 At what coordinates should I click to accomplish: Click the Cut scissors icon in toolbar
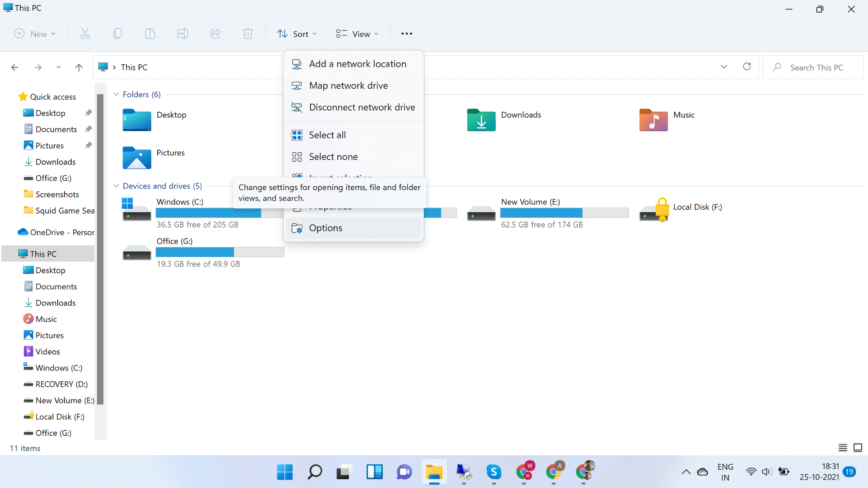click(85, 34)
